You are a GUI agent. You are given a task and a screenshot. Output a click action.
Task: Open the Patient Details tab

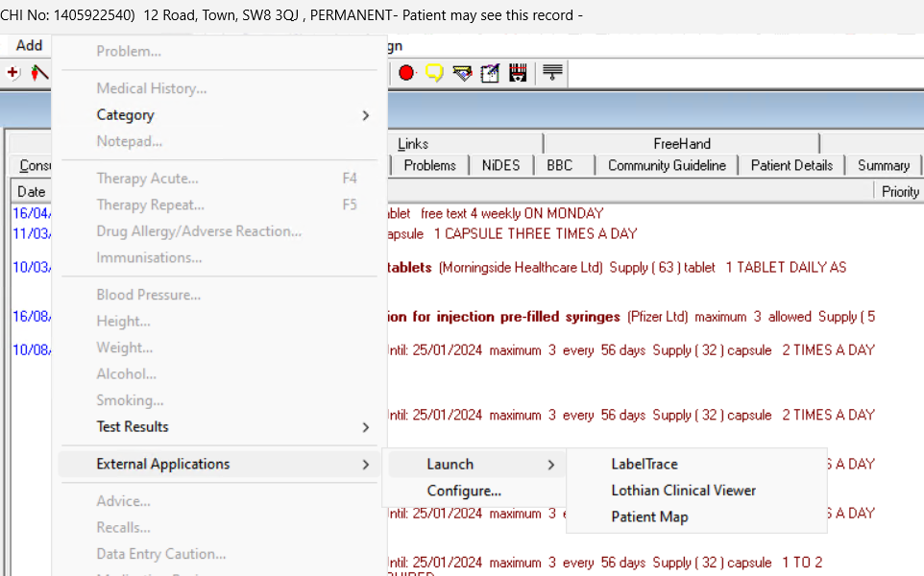click(791, 165)
